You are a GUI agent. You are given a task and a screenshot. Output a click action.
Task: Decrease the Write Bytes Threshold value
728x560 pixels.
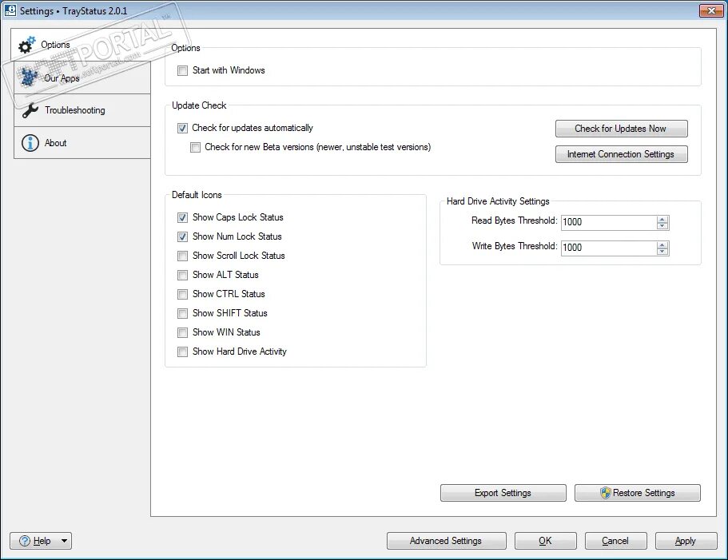662,252
